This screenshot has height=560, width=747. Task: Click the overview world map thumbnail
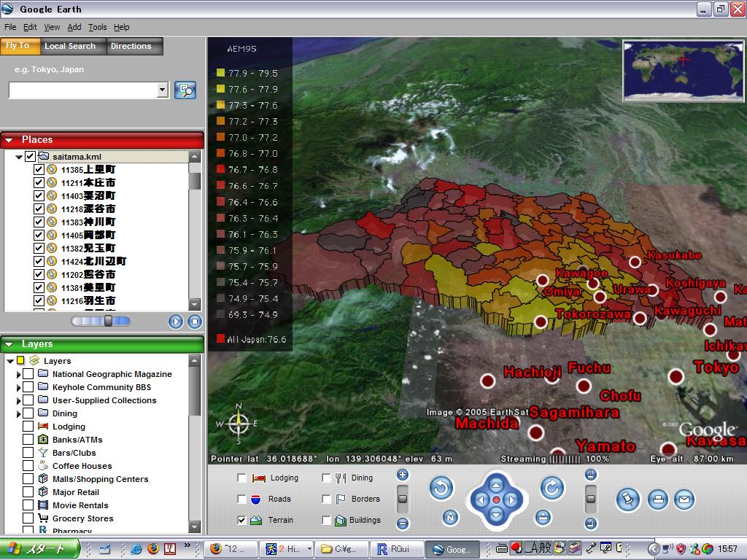[683, 71]
